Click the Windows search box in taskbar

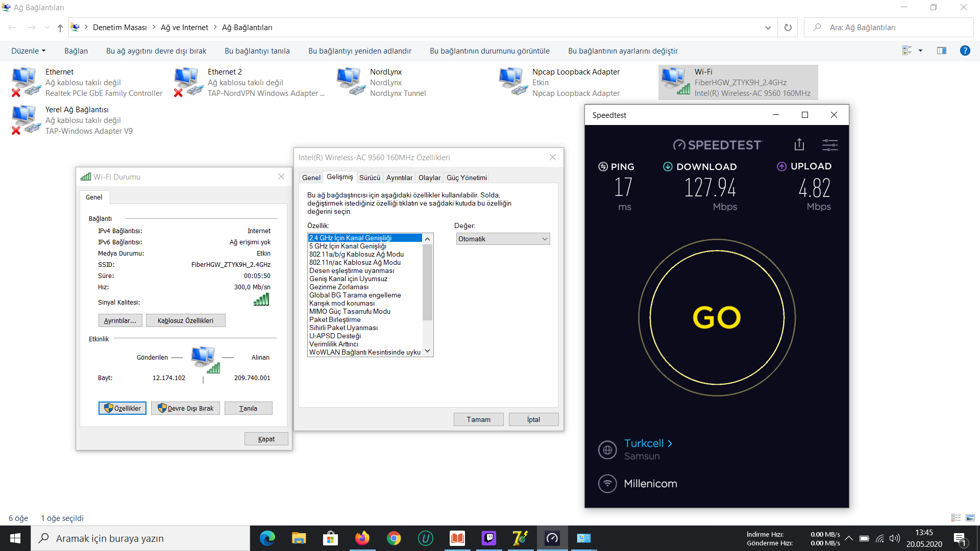click(x=141, y=538)
